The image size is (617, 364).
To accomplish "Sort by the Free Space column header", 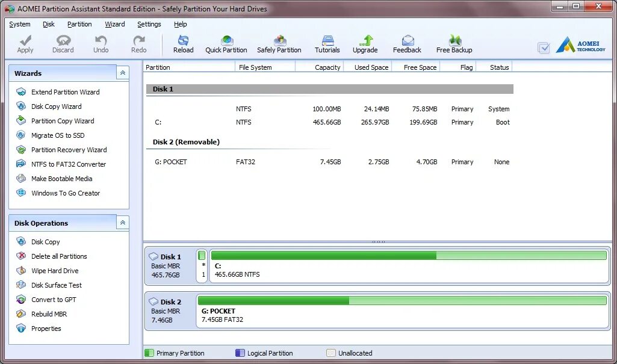I will coord(416,67).
